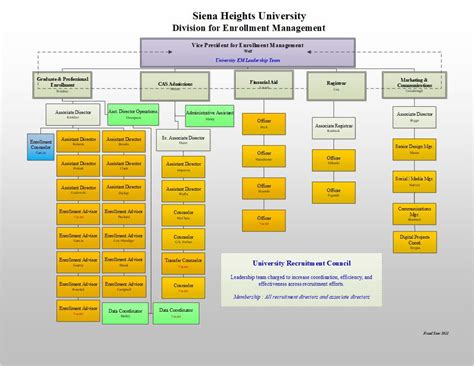Click the Vice President for Enrollment Management box

[x=248, y=53]
